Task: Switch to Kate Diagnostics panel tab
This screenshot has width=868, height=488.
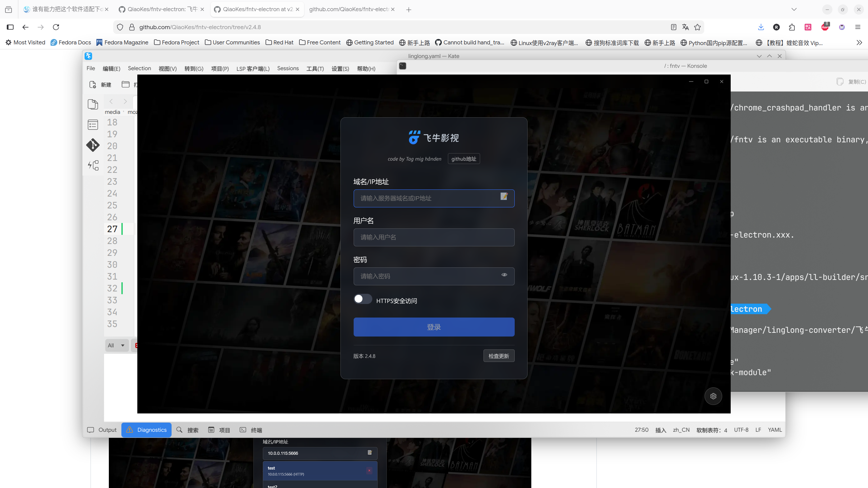Action: pyautogui.click(x=146, y=430)
